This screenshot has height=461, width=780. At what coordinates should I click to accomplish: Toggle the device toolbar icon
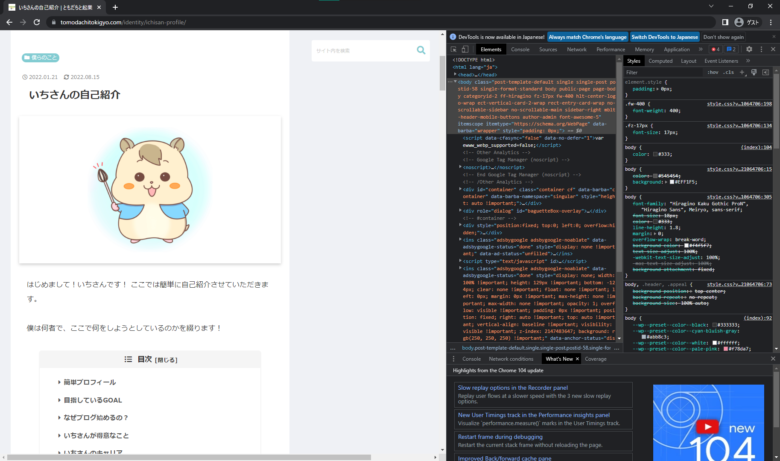coord(465,49)
